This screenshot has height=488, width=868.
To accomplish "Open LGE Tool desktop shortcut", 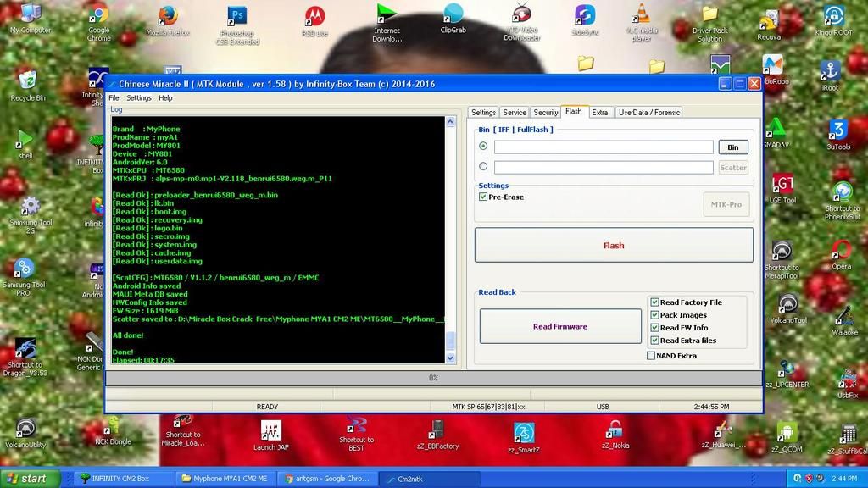I will coord(782,189).
